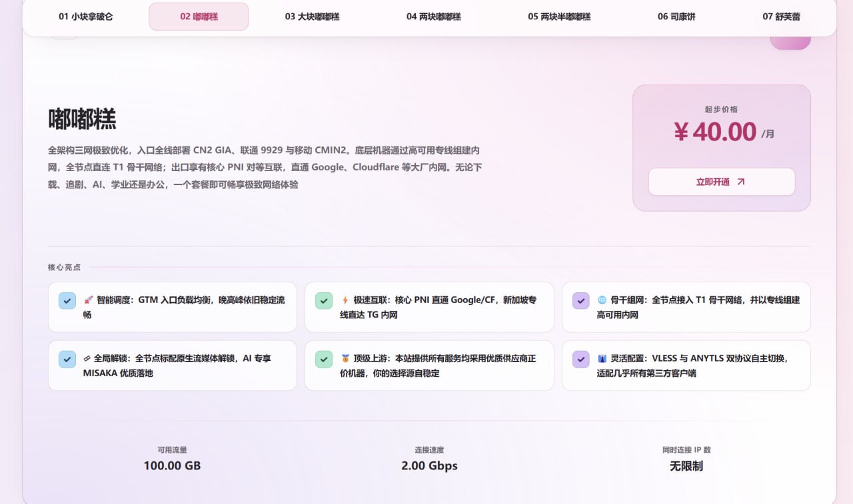
Task: Click the 同时连接 IP 数 label
Action: [686, 450]
